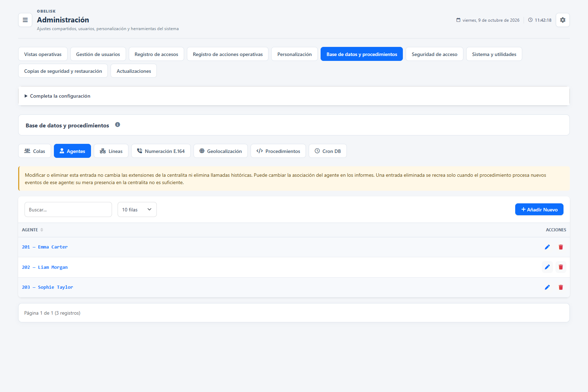Select Base de datos y procedimientos tab
Screen dimensions: 588x392
click(362, 54)
